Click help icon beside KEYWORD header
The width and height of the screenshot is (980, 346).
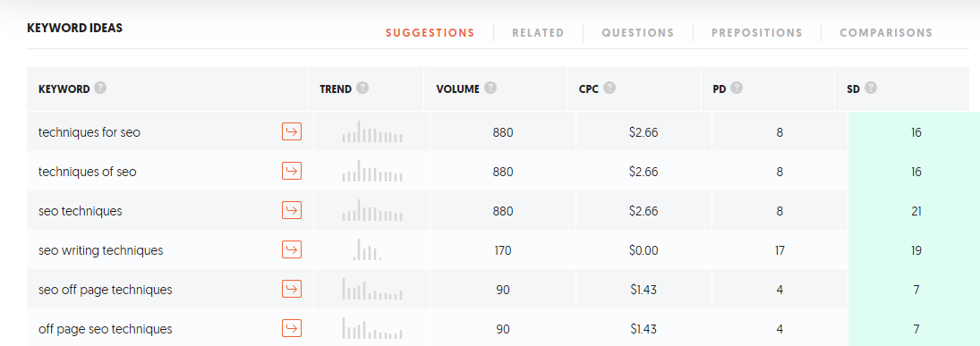(x=100, y=88)
